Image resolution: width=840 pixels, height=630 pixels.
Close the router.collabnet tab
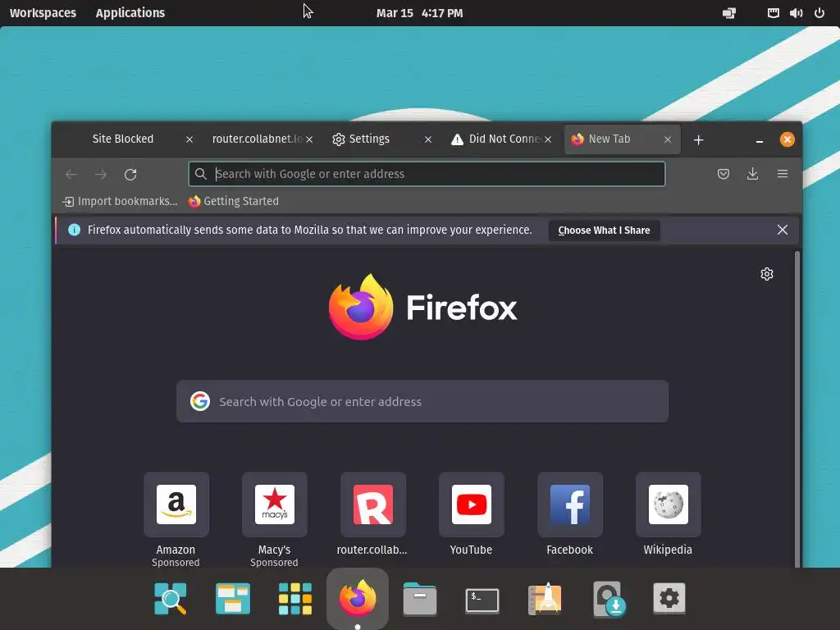click(x=309, y=139)
